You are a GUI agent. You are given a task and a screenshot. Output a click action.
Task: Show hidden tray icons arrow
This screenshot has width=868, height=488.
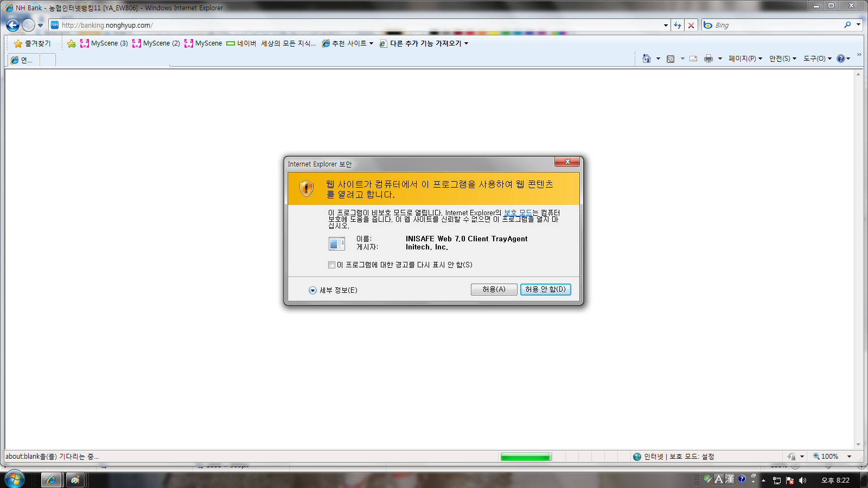point(763,480)
